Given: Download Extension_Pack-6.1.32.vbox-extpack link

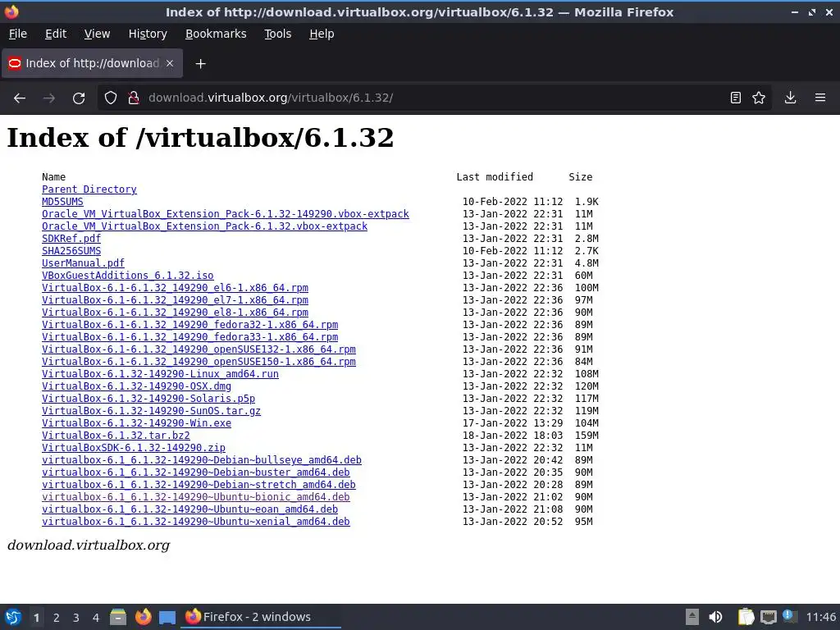Looking at the screenshot, I should [204, 226].
